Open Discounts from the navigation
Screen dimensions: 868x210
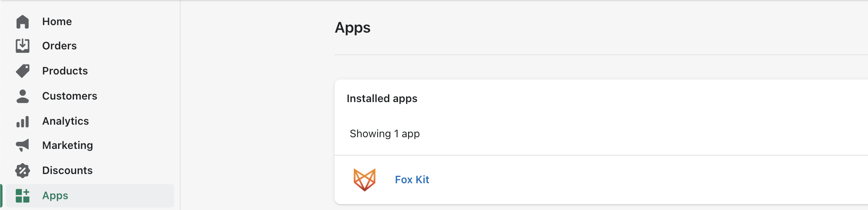tap(67, 170)
